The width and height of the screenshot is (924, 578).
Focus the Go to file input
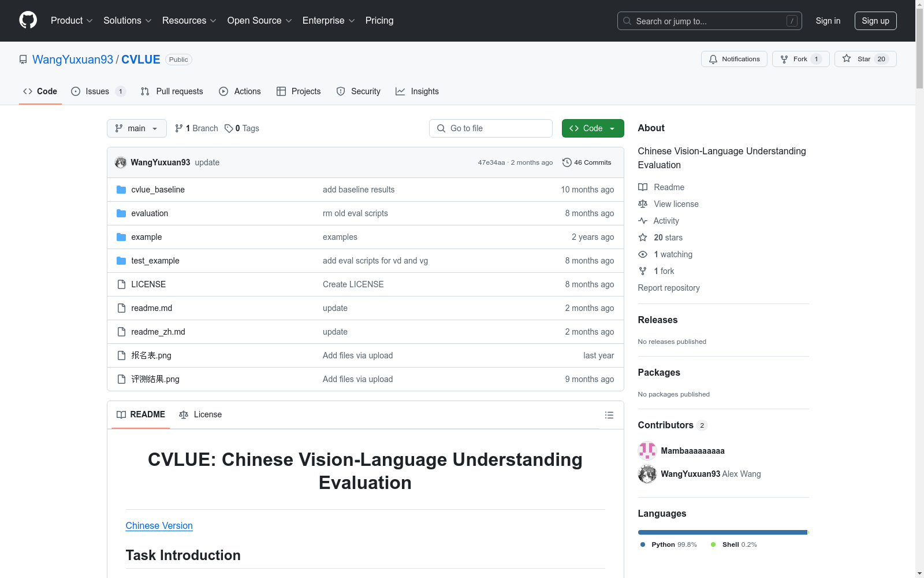click(x=491, y=128)
